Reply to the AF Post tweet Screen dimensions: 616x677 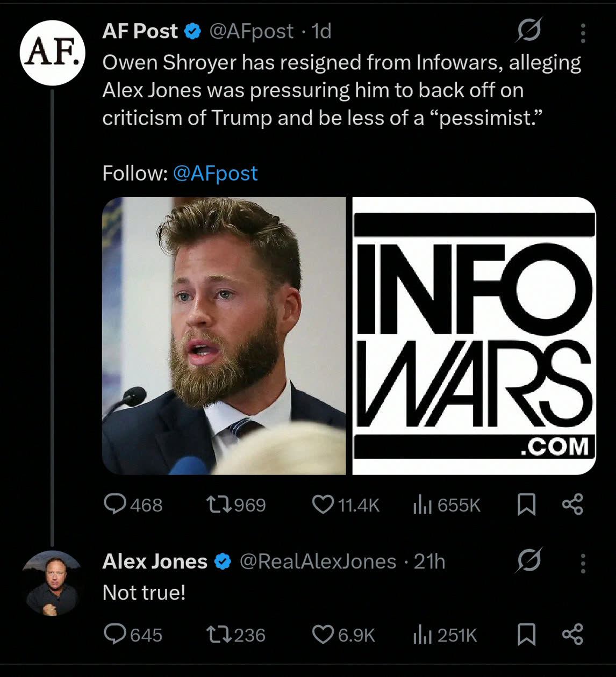click(x=114, y=505)
